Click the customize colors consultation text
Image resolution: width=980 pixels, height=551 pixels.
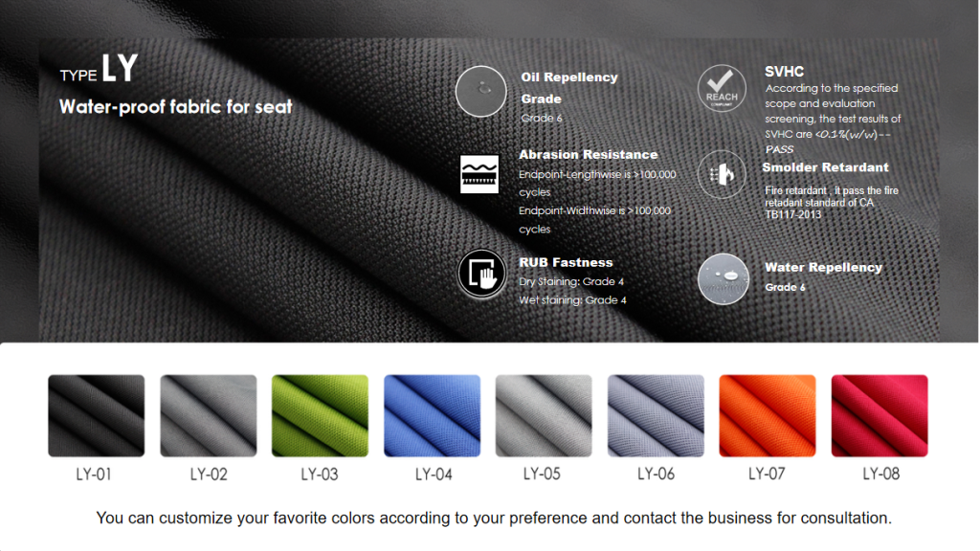coord(494,518)
